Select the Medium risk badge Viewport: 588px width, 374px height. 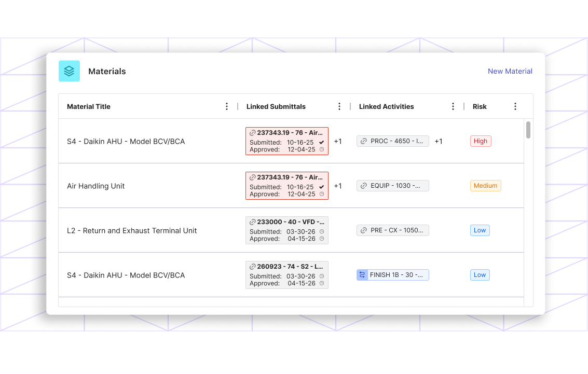pyautogui.click(x=485, y=185)
